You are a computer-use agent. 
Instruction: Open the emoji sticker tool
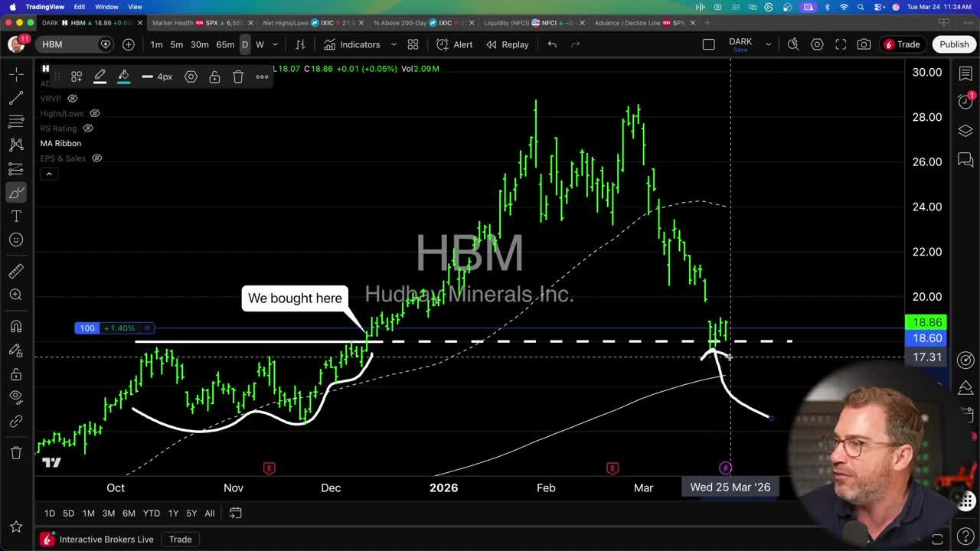pyautogui.click(x=16, y=240)
